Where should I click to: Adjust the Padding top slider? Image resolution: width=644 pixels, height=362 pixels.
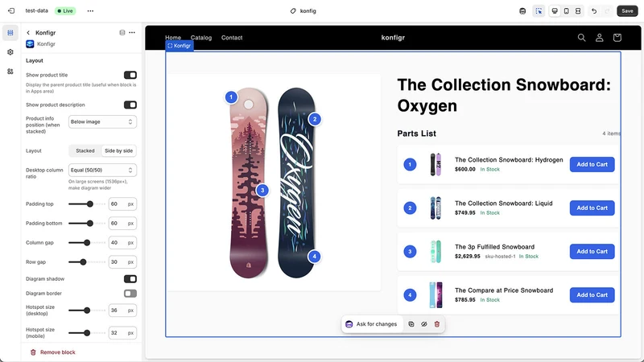point(87,204)
